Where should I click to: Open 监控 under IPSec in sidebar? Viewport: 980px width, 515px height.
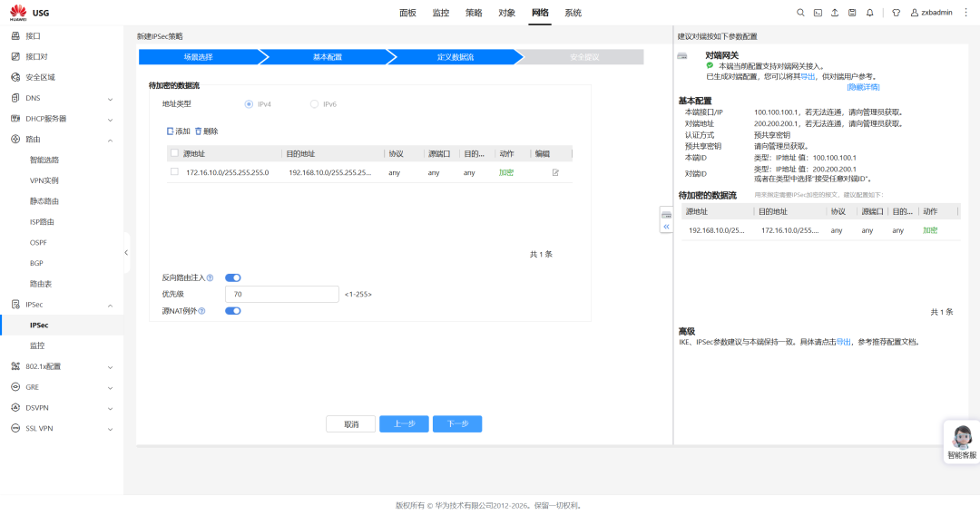coord(37,345)
